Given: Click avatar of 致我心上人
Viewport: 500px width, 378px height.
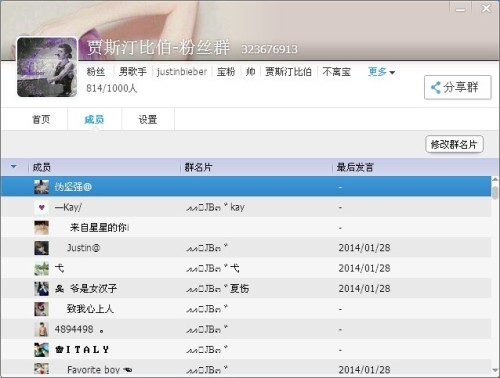Looking at the screenshot, I should coord(41,309).
